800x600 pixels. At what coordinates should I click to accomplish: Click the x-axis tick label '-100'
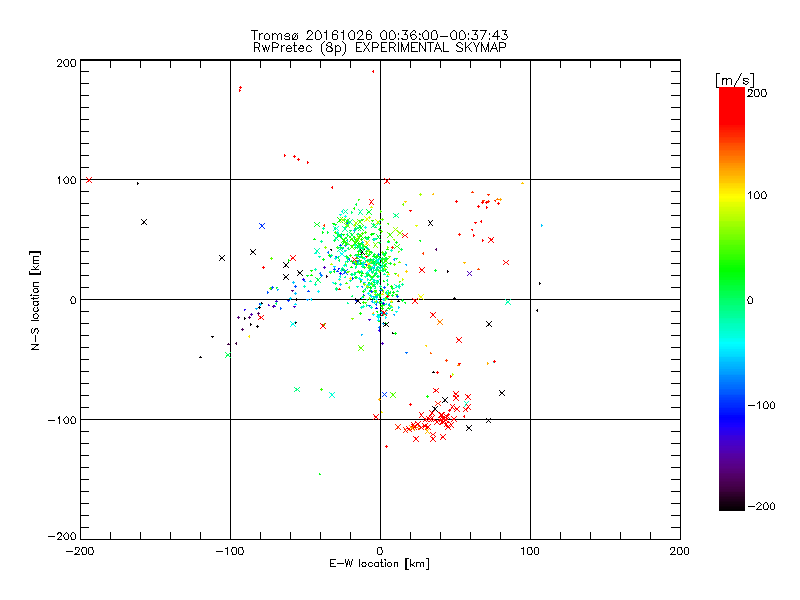(x=230, y=551)
